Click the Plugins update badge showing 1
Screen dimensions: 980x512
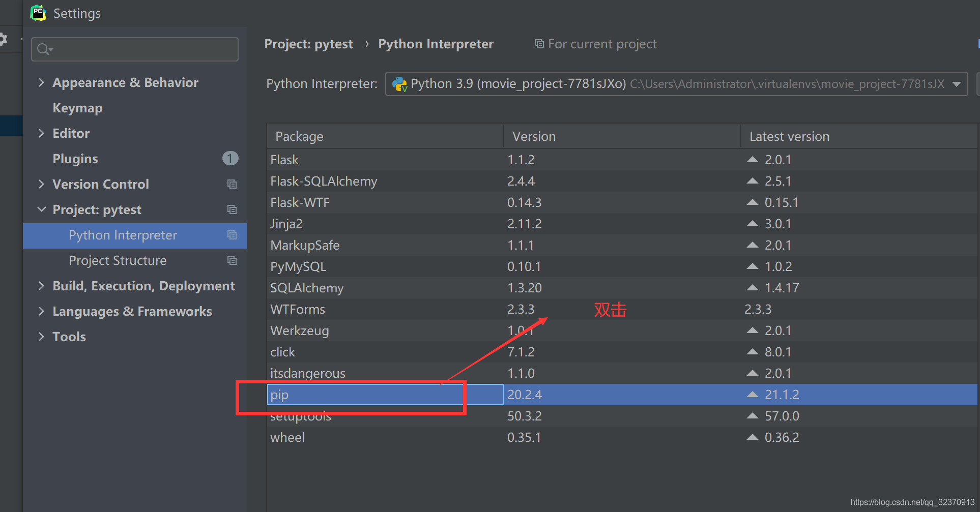click(x=230, y=159)
